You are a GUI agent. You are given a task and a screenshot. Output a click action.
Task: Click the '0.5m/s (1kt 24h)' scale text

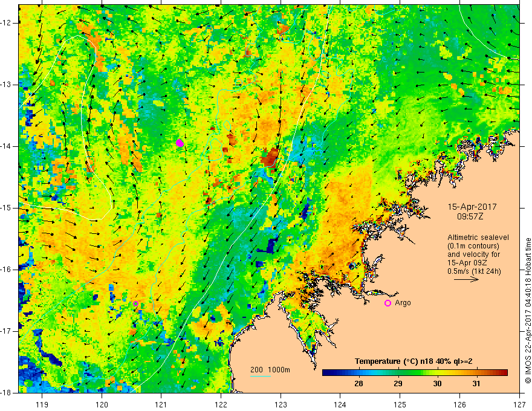click(474, 271)
